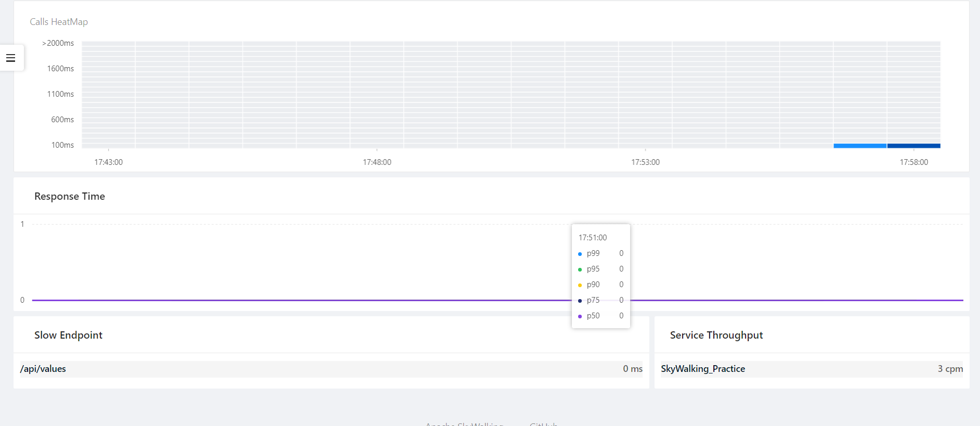The image size is (980, 426).
Task: Click the >2000ms axis label
Action: pyautogui.click(x=58, y=43)
